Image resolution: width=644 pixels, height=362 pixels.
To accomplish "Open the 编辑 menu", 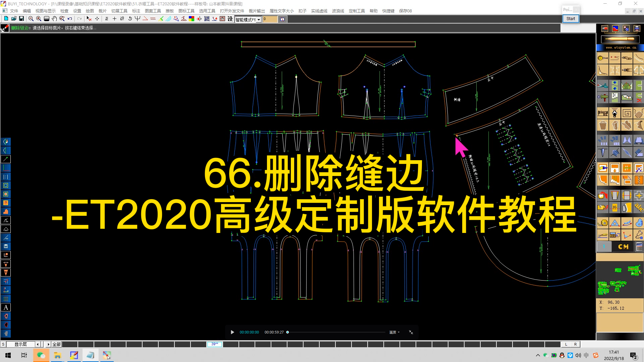I will [27, 11].
